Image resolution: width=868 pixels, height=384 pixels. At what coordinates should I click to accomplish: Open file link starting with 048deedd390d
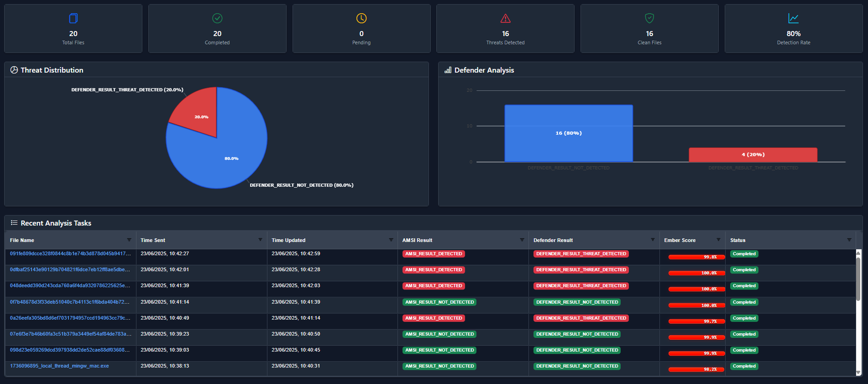click(70, 285)
